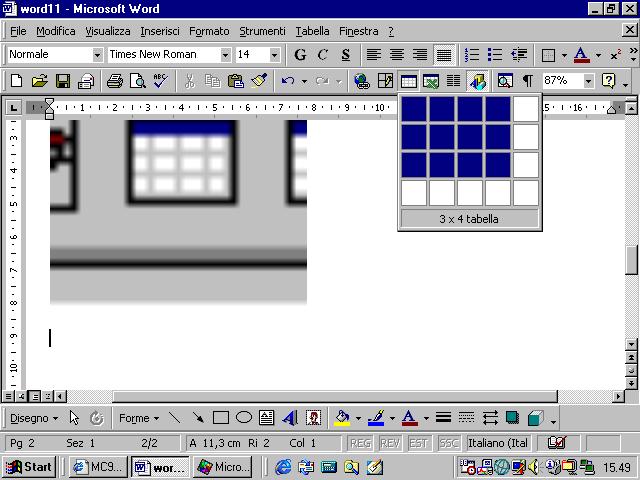Insert a Microsoft Excel worksheet
640x480 pixels.
tap(431, 81)
